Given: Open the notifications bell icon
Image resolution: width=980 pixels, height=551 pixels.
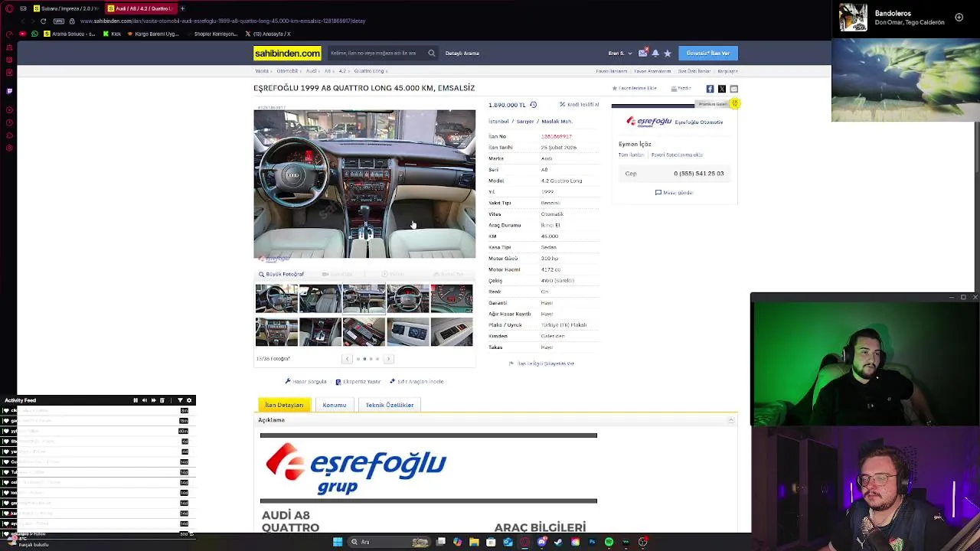Looking at the screenshot, I should 655,53.
